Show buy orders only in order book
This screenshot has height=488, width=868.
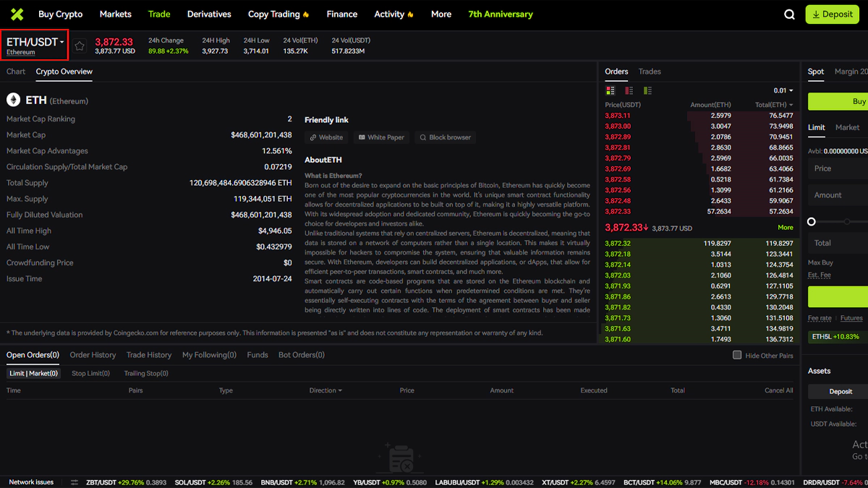(647, 90)
